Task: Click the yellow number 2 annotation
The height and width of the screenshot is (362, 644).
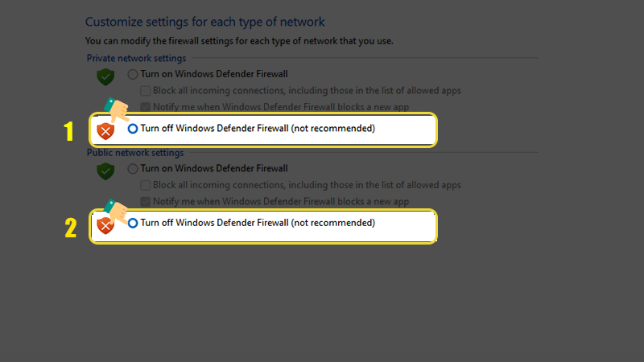Action: [x=70, y=228]
